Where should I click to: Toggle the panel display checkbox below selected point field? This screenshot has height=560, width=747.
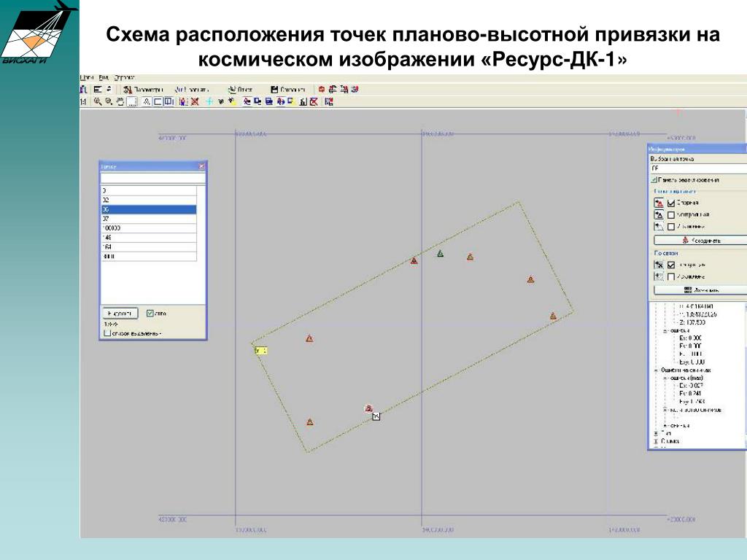coord(654,180)
